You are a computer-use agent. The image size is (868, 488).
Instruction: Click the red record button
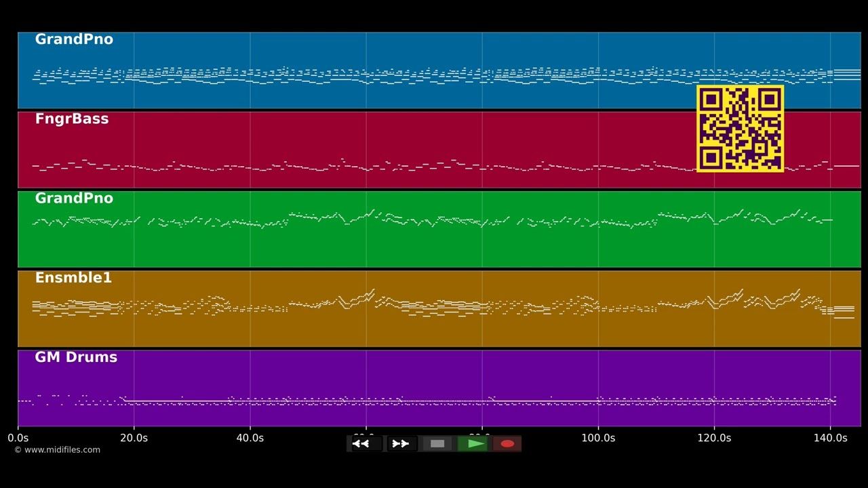507,444
